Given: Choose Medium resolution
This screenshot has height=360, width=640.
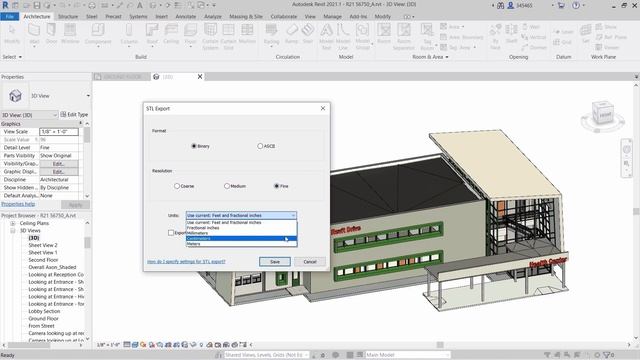Looking at the screenshot, I should tap(227, 186).
